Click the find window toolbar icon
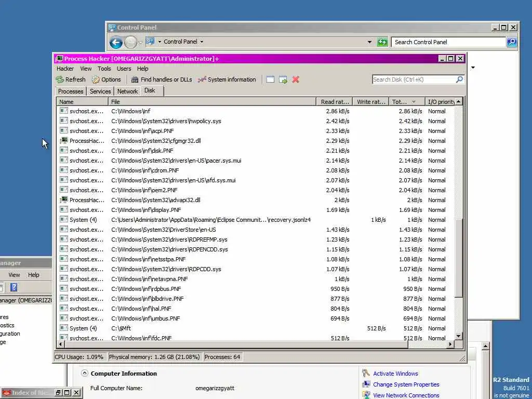 tap(270, 79)
